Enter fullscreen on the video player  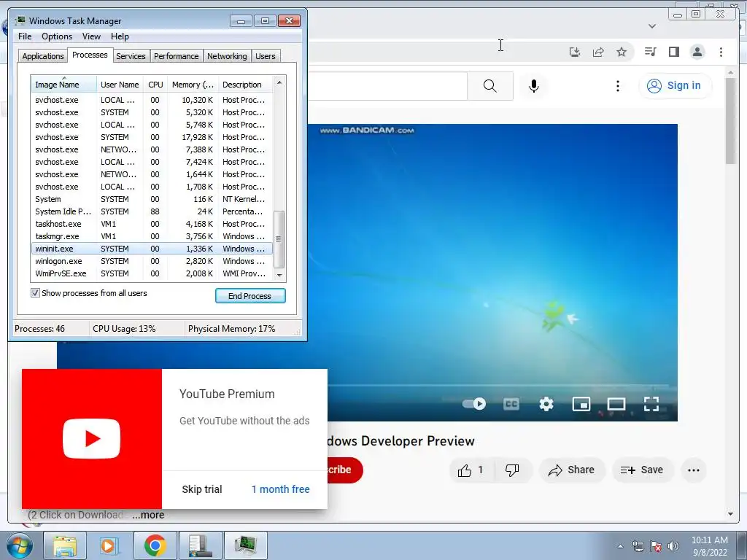click(x=651, y=404)
